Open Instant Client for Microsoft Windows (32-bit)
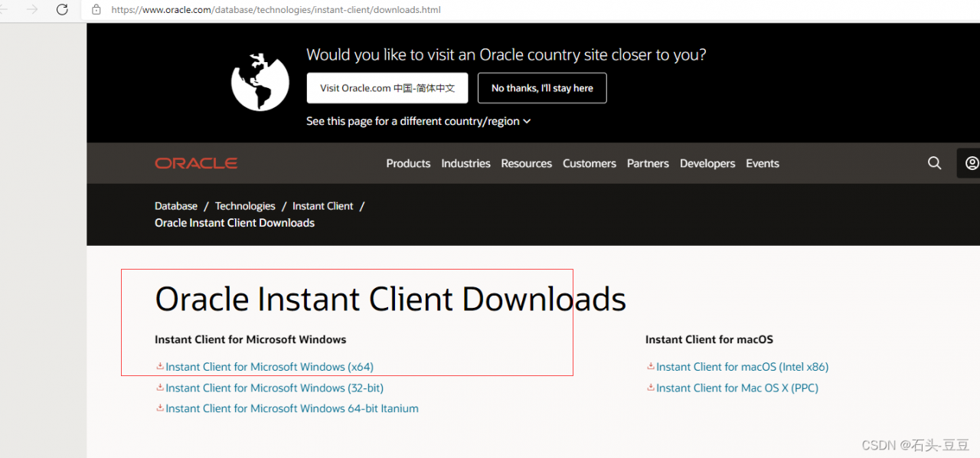The height and width of the screenshot is (458, 980). [274, 388]
